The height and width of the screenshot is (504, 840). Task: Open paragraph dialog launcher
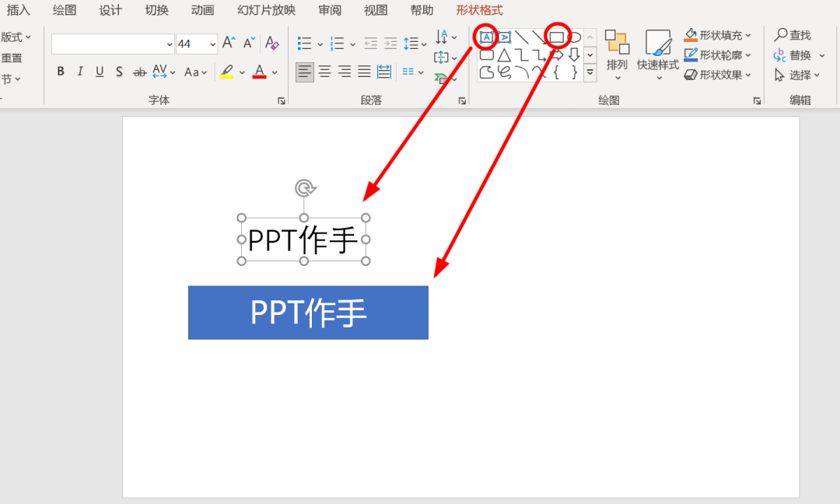462,100
